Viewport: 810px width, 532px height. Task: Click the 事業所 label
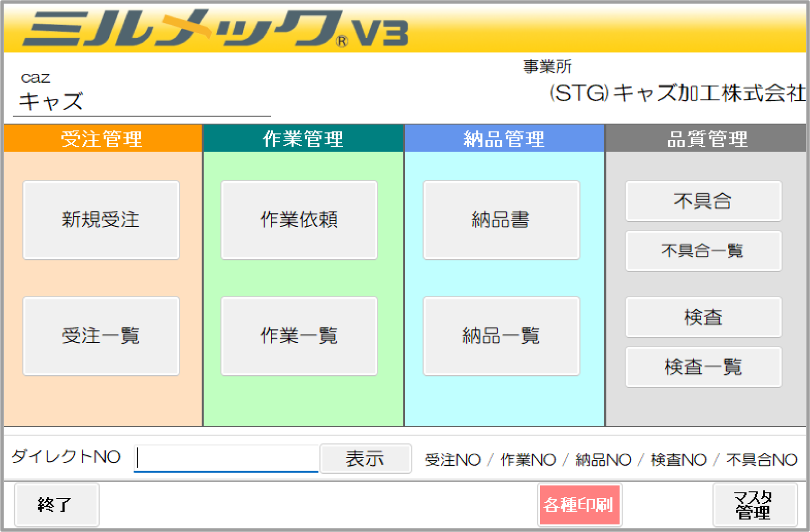tap(547, 67)
